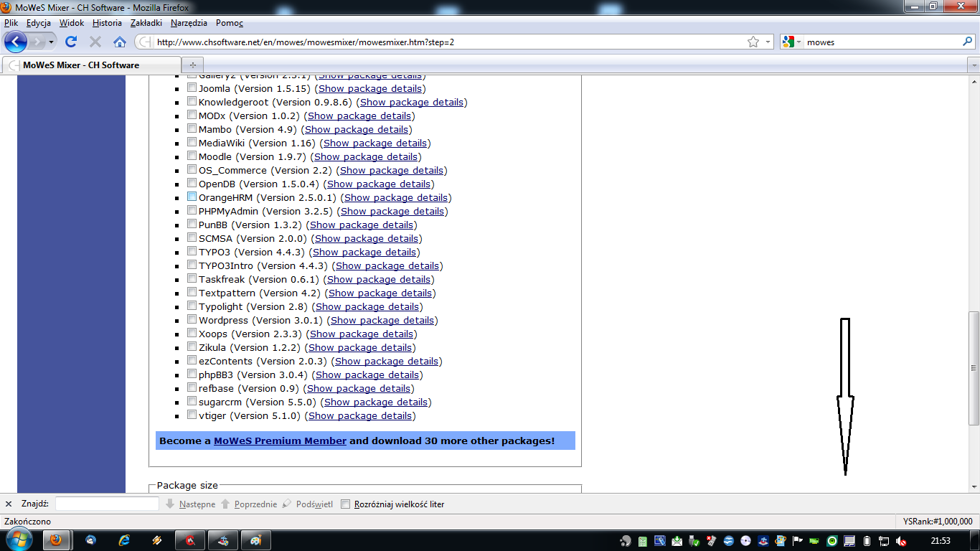Show package details for sugarcrm
Viewport: 980px width, 551px height.
(376, 402)
